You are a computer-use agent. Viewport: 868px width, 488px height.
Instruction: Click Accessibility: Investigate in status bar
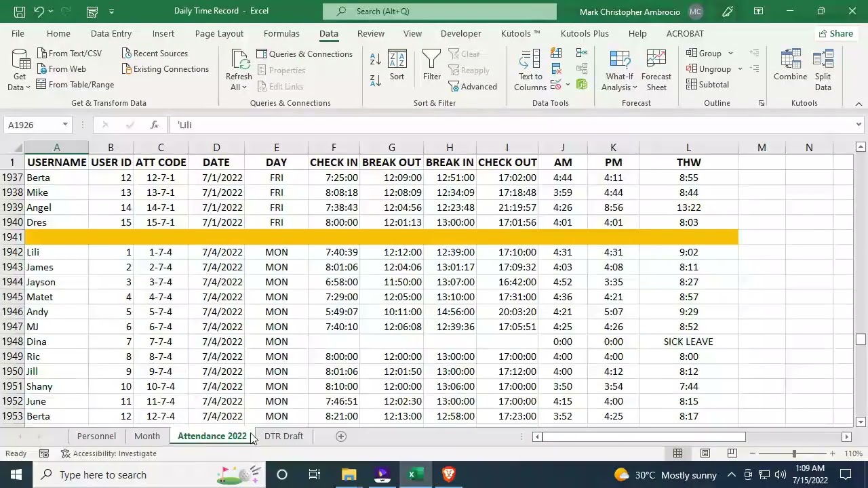[108, 453]
